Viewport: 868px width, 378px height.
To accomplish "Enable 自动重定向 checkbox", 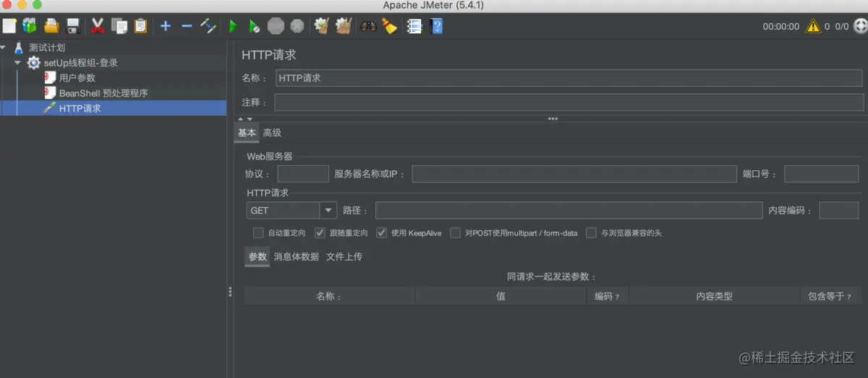I will [258, 233].
